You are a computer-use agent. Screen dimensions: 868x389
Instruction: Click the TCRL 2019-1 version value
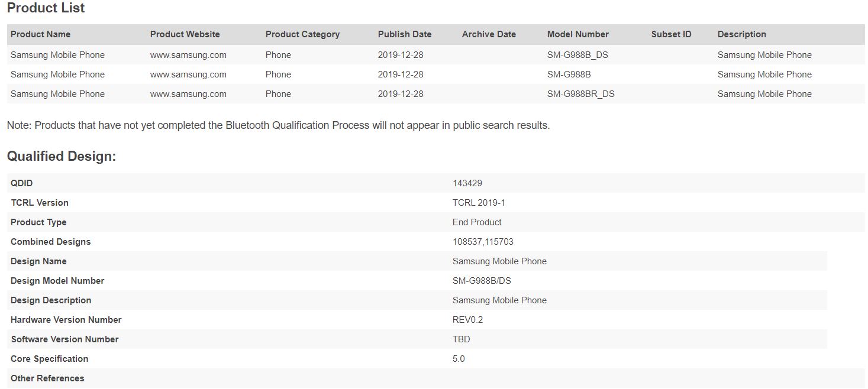[x=479, y=203]
